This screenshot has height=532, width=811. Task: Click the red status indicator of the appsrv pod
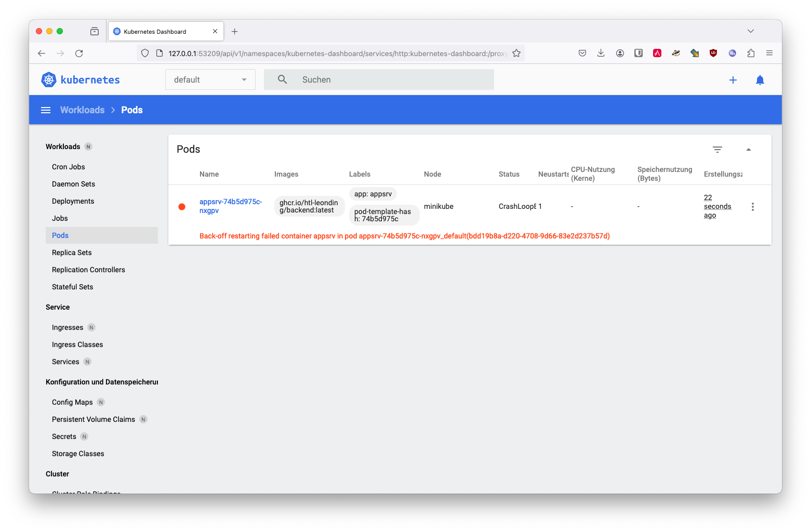(182, 207)
